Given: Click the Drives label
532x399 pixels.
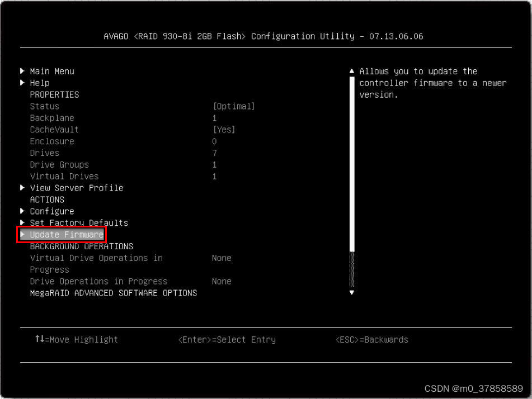Looking at the screenshot, I should tap(44, 153).
